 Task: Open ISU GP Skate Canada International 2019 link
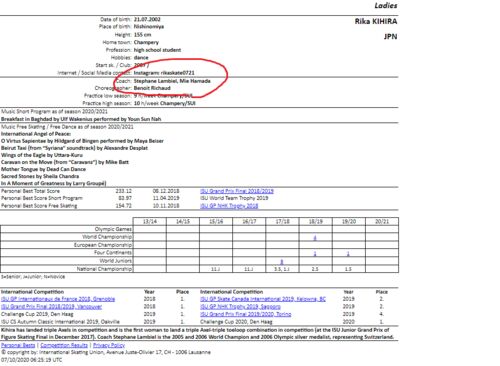point(263,299)
